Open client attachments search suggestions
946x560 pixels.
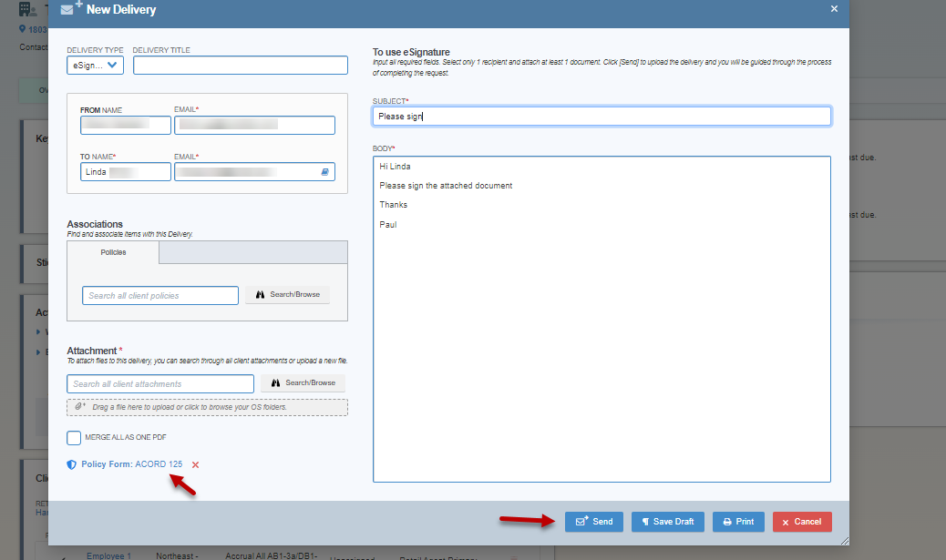159,382
